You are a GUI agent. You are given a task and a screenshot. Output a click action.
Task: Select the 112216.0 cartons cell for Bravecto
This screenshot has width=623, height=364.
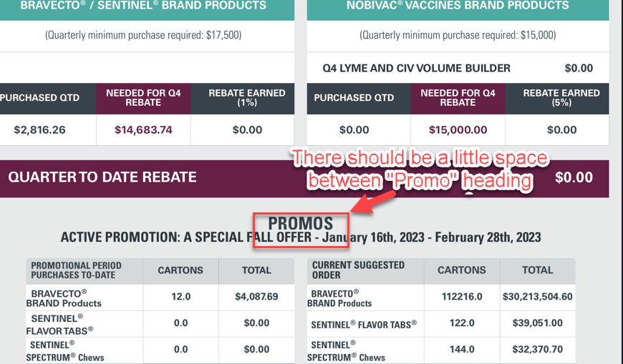[x=462, y=297]
